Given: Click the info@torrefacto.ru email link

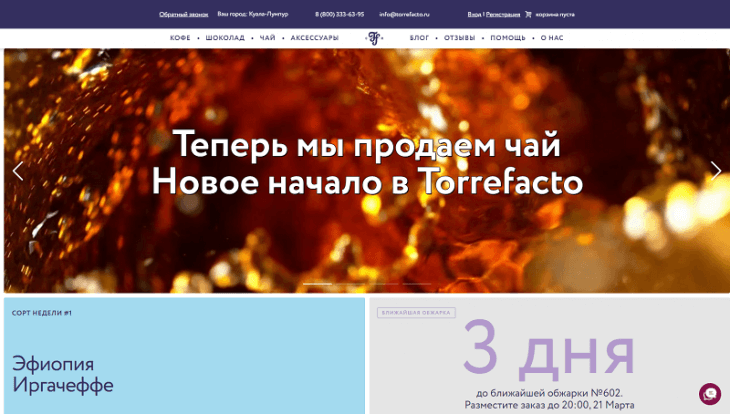Looking at the screenshot, I should click(x=404, y=14).
